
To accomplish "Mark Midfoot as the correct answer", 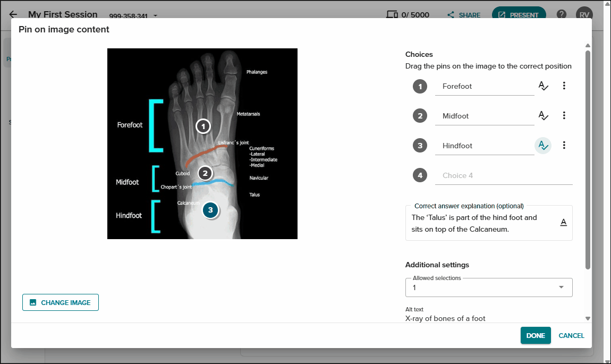I will point(543,116).
